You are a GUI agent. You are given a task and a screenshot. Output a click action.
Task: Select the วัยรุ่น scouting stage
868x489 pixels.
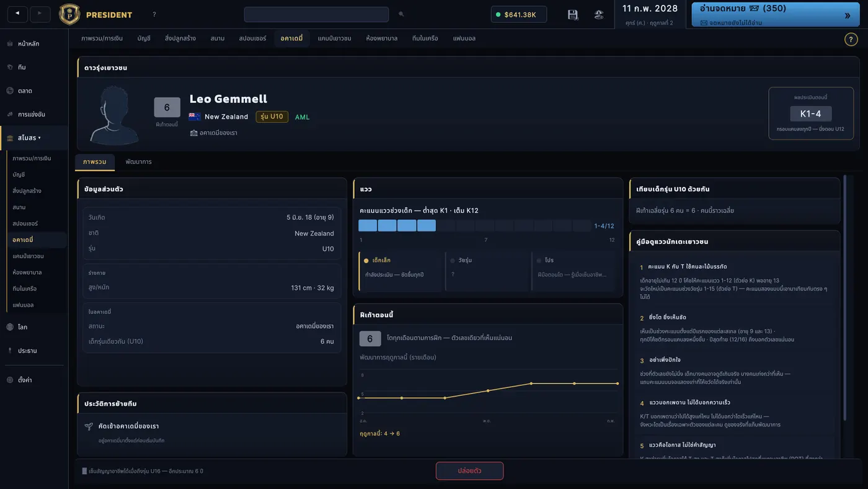click(x=487, y=271)
